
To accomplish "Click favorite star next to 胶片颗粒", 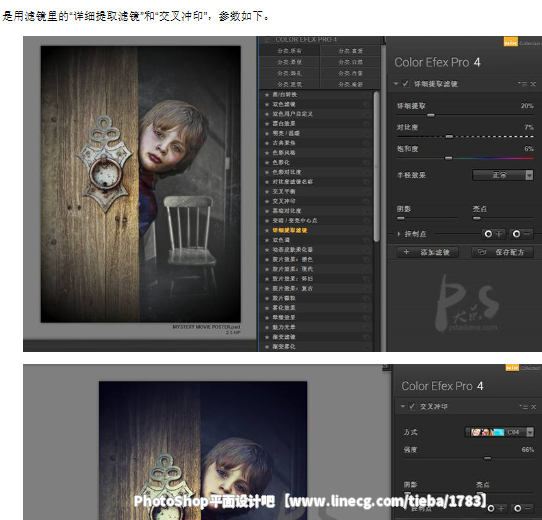I will 267,298.
